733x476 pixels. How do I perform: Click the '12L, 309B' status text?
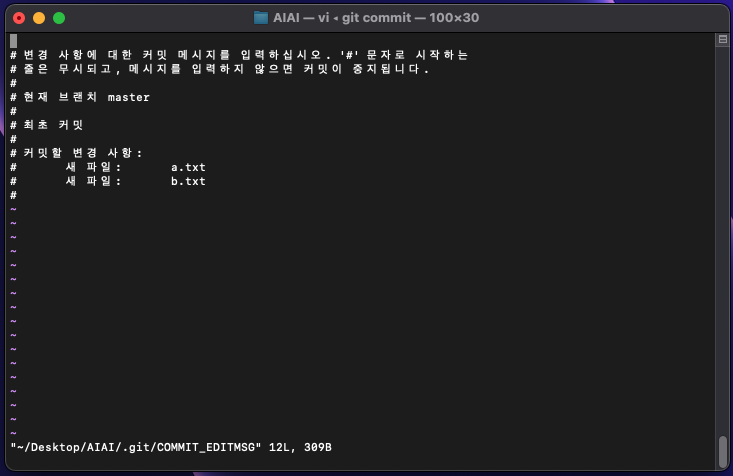pyautogui.click(x=300, y=447)
